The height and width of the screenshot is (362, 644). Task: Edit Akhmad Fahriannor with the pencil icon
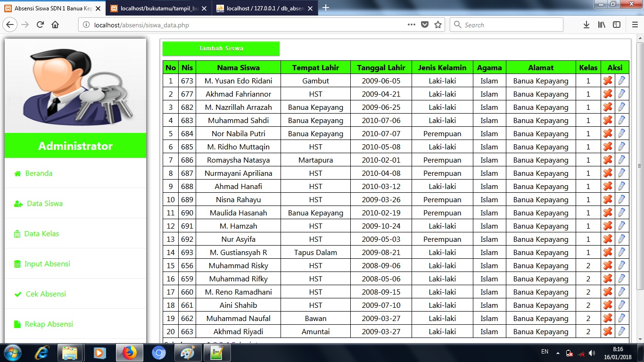(x=621, y=94)
